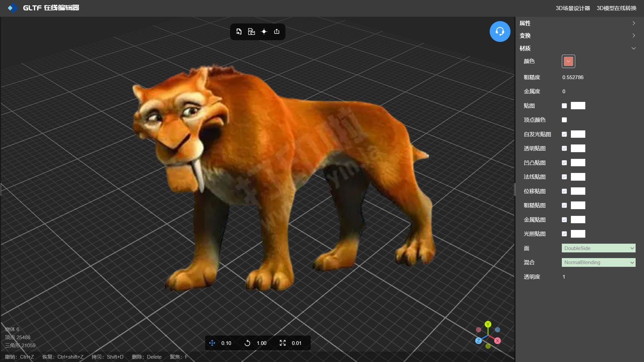Click the 粗糙度 value 0.552786

[x=573, y=77]
